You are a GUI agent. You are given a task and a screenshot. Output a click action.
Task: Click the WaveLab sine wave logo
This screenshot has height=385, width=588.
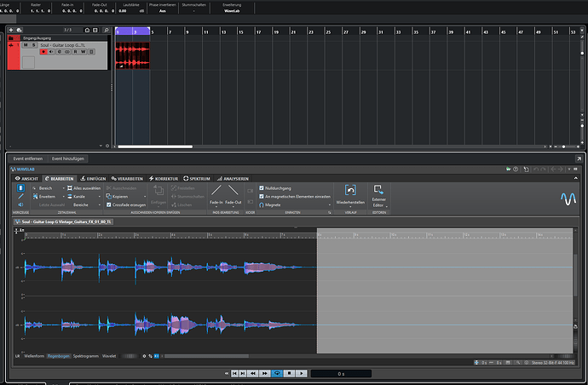pyautogui.click(x=568, y=198)
